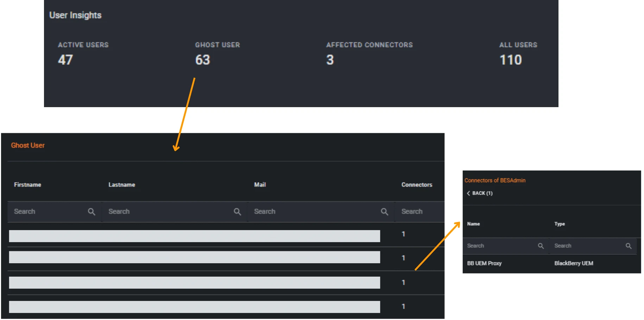644x320 pixels.
Task: Click the magnifier icon in Mail search
Action: pyautogui.click(x=384, y=212)
